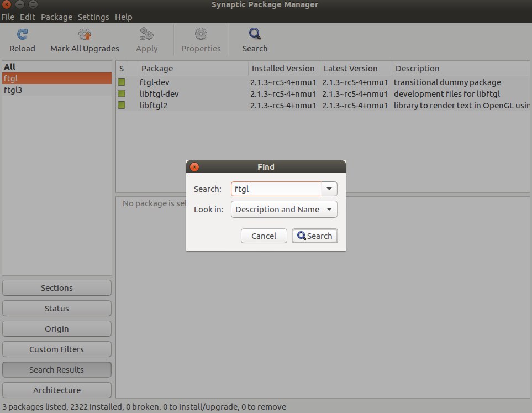Show the Status filter view
The width and height of the screenshot is (532, 413).
tap(57, 308)
